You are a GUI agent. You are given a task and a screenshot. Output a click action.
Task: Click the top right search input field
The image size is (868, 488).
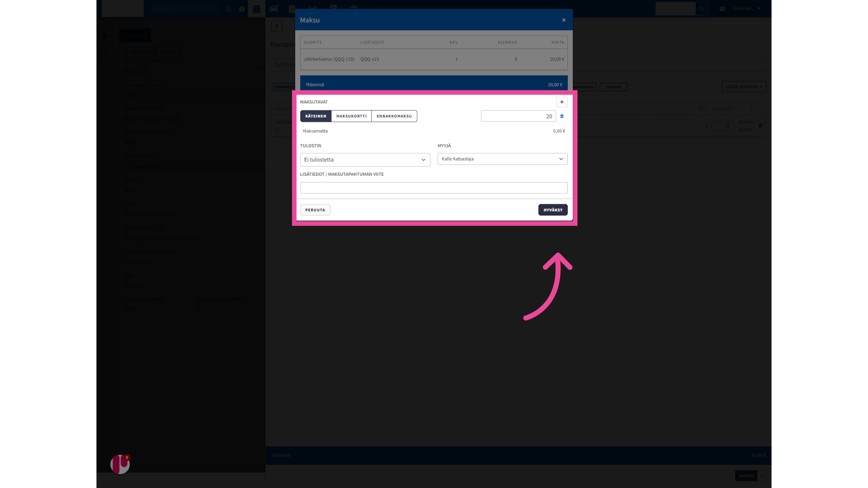pos(675,9)
